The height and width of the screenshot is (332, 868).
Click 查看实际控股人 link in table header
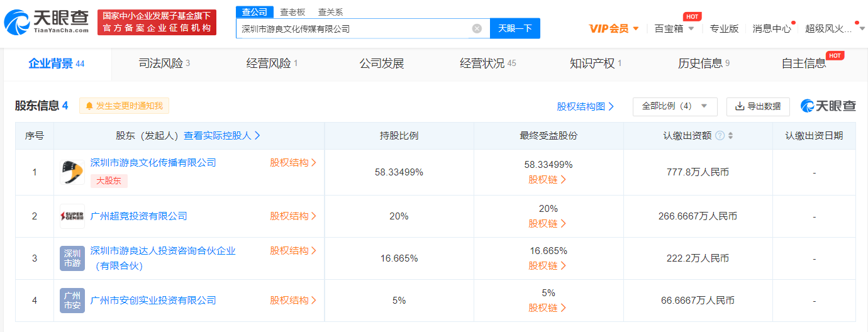pos(221,135)
